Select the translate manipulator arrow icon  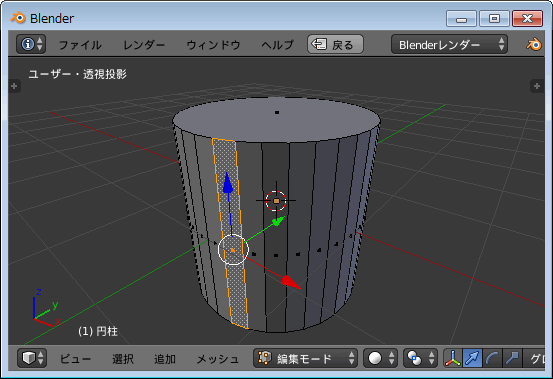472,358
